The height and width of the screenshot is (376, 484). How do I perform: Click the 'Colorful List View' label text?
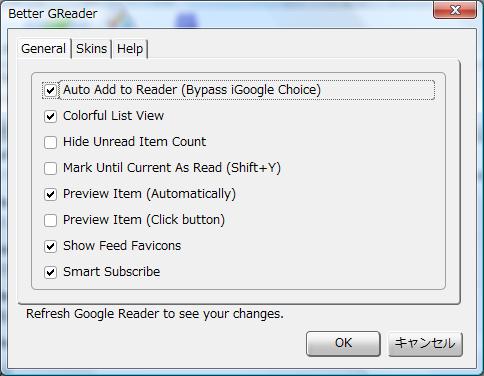click(113, 116)
